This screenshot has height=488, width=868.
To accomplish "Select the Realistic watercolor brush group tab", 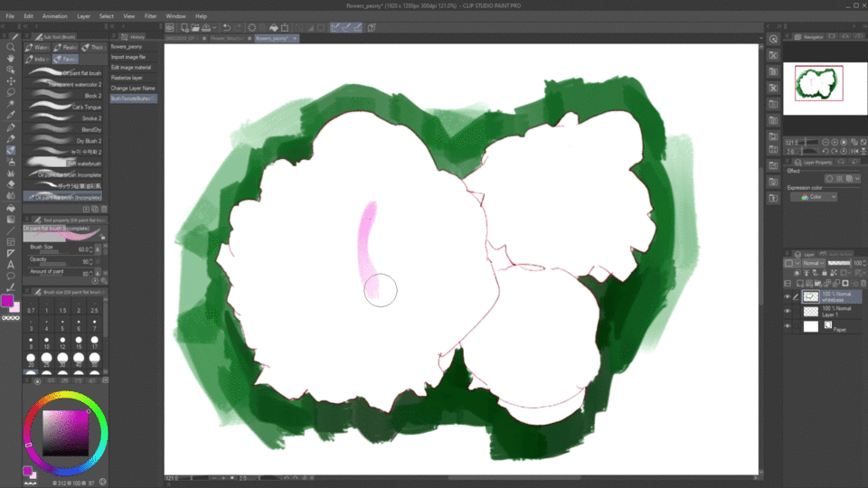I will pyautogui.click(x=66, y=48).
